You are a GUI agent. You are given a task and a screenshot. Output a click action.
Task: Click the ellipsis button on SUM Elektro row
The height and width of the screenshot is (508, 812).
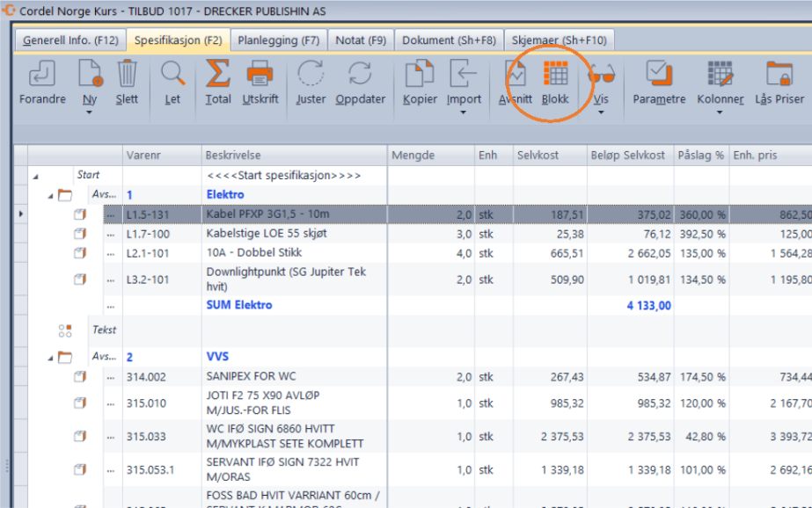[110, 306]
